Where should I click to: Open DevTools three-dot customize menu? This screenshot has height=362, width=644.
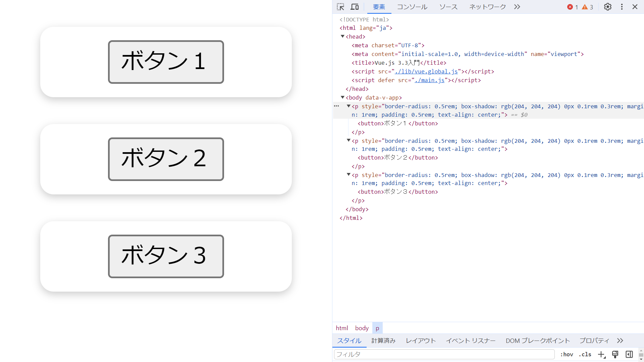tap(622, 7)
